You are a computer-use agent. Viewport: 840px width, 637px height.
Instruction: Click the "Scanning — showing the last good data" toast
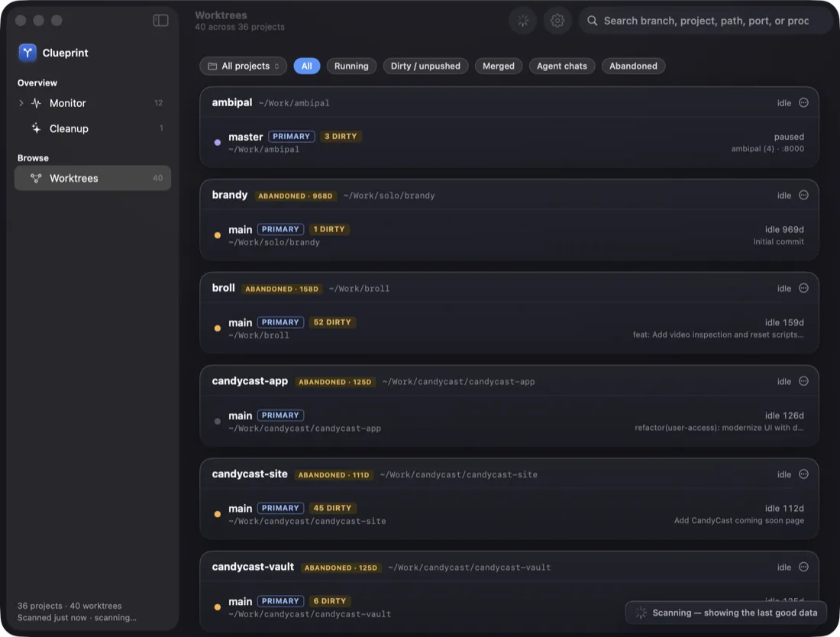[725, 613]
